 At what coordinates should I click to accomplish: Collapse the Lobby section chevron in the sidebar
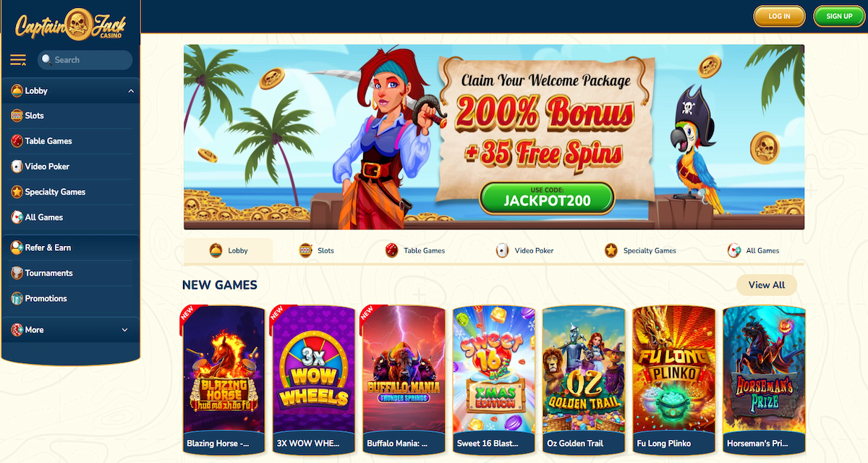[x=131, y=91]
